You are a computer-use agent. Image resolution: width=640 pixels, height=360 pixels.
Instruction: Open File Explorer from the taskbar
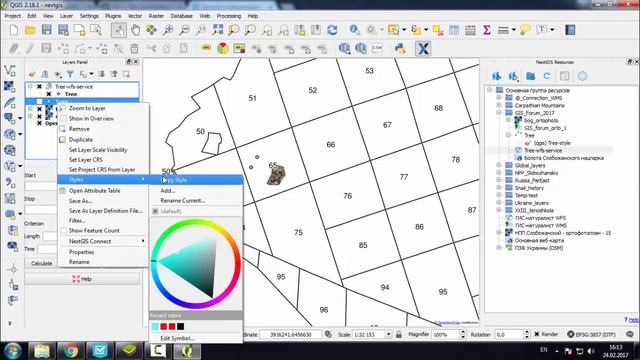pyautogui.click(x=42, y=350)
